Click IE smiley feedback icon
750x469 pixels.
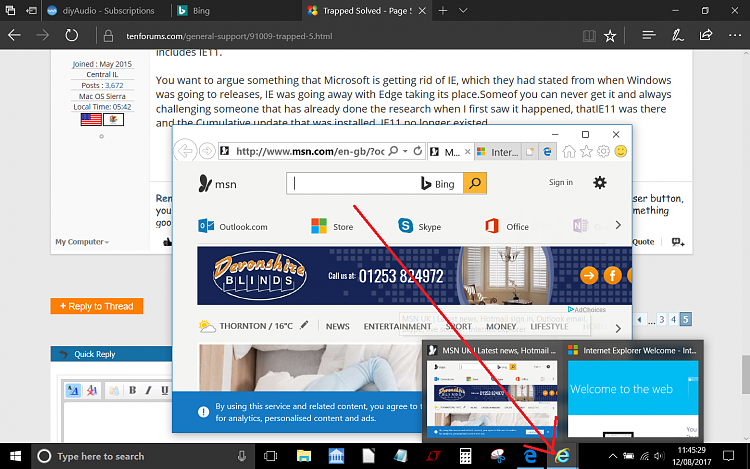[x=620, y=152]
